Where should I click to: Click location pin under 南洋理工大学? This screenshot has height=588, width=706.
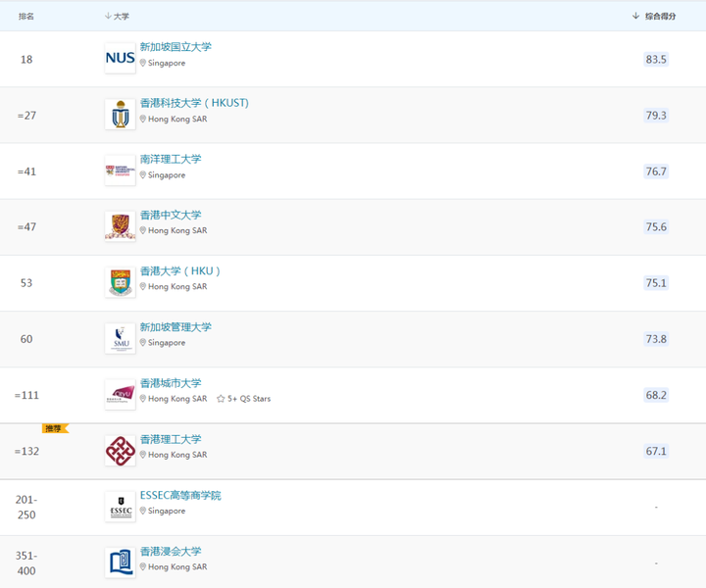tap(143, 175)
